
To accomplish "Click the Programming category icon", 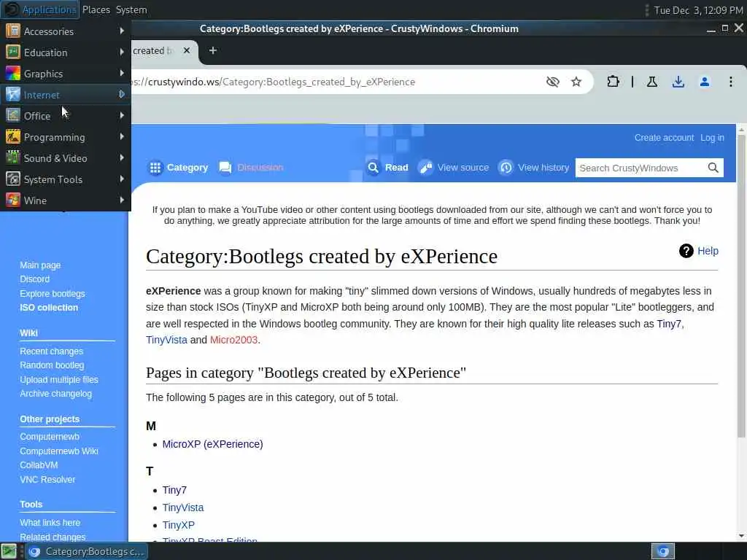I will point(13,136).
